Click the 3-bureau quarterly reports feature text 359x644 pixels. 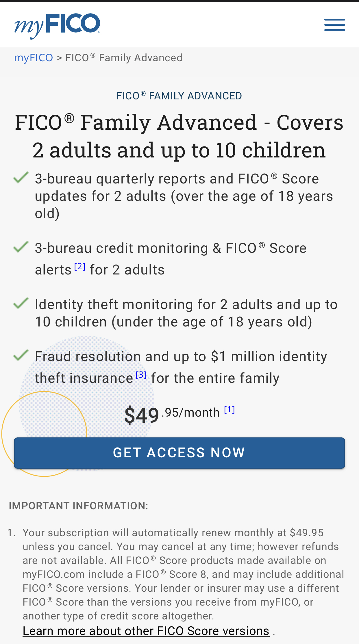point(184,196)
